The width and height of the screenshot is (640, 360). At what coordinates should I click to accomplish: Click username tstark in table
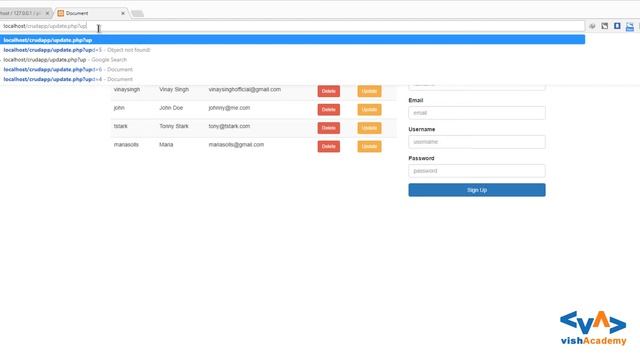click(120, 126)
